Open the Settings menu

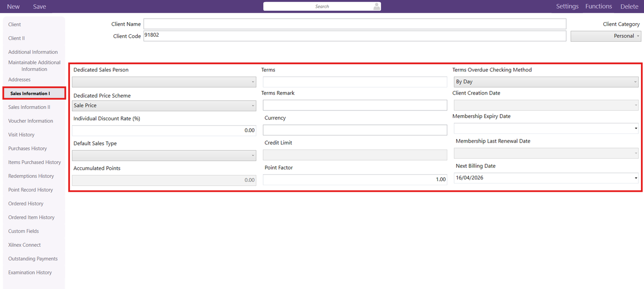click(567, 7)
